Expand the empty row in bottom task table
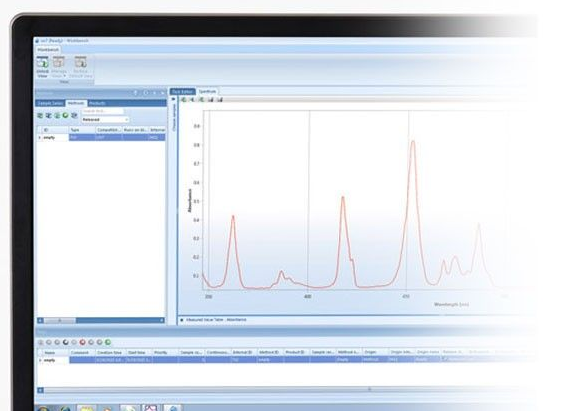Viewport: 582px width, 411px height. coord(40,360)
